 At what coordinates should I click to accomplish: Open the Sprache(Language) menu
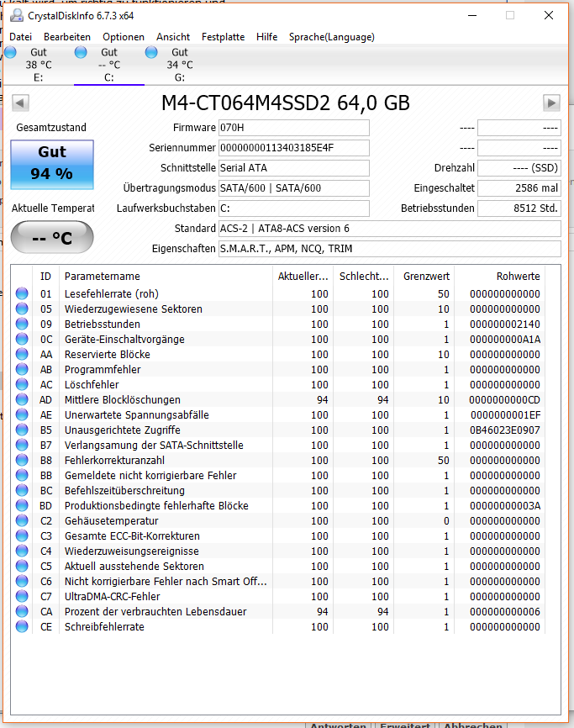[331, 37]
